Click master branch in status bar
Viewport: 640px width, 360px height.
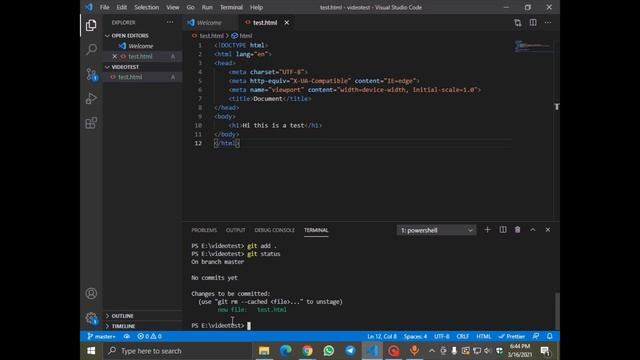pyautogui.click(x=101, y=336)
